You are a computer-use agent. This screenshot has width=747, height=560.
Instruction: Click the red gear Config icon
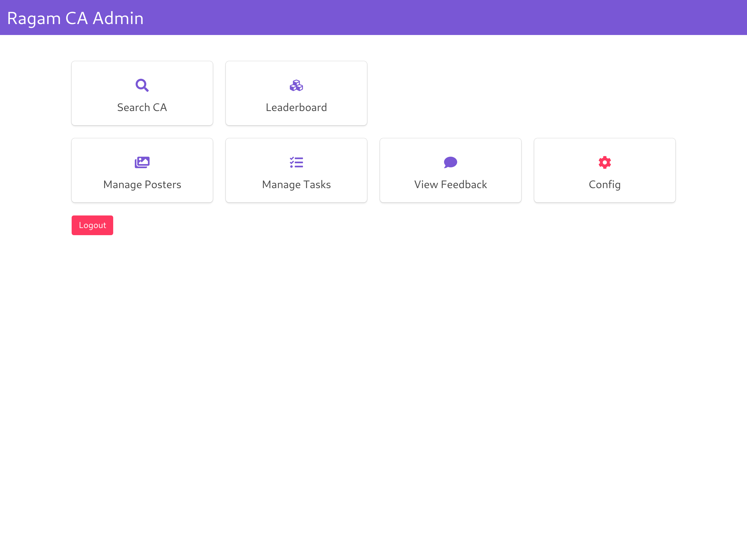click(605, 162)
